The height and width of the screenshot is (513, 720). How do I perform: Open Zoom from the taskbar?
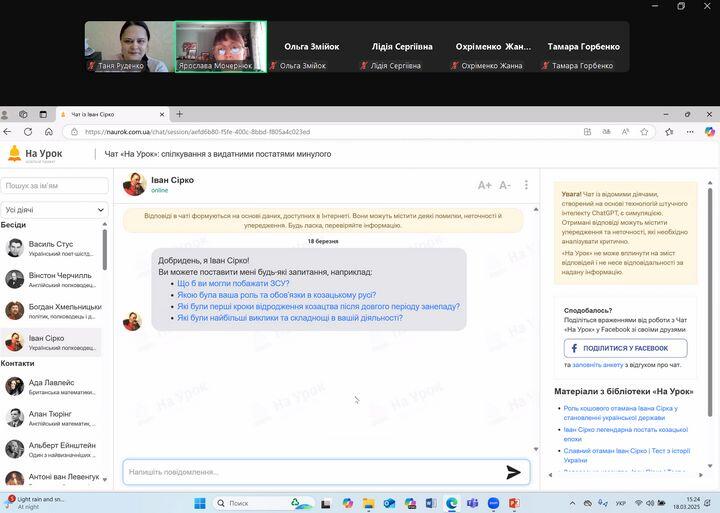(x=494, y=503)
